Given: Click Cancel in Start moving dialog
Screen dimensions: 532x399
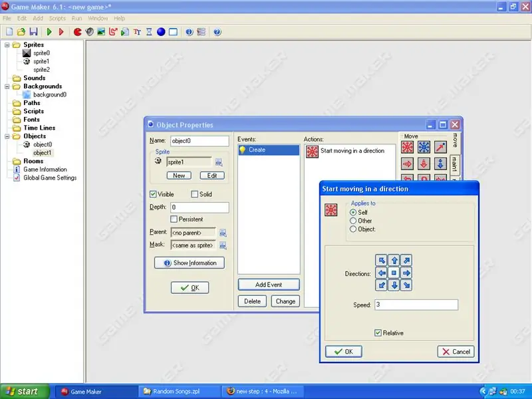Looking at the screenshot, I should click(456, 352).
